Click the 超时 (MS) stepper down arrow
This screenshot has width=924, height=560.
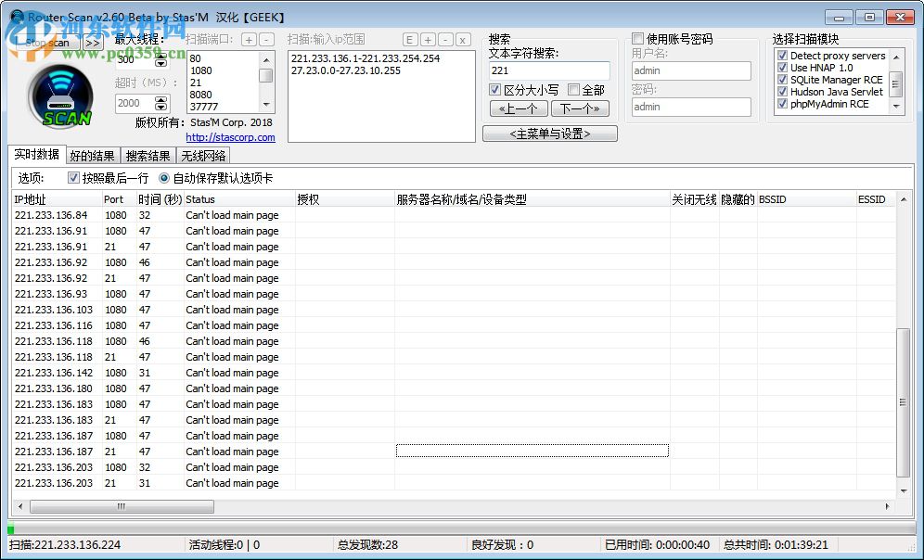160,107
